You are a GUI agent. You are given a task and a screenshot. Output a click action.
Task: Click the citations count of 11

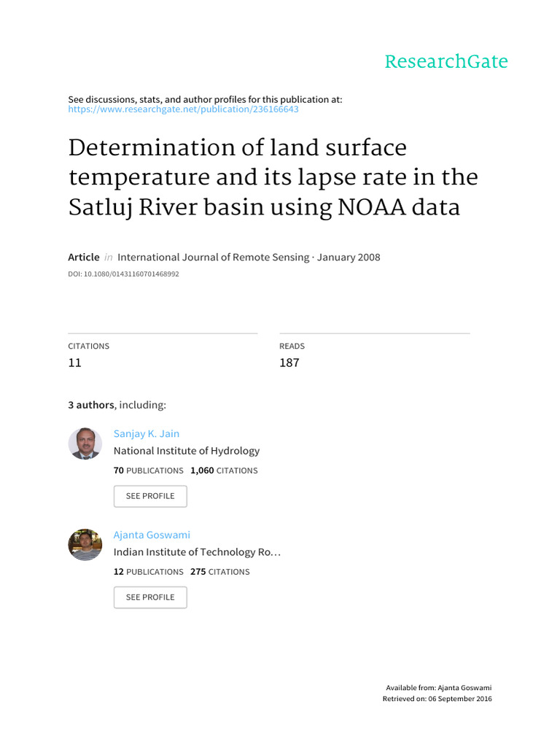tap(74, 363)
